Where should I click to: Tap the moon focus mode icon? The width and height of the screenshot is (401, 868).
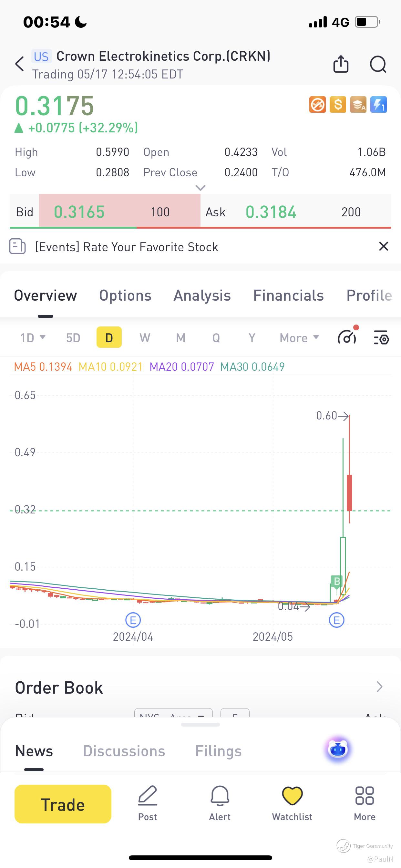80,22
